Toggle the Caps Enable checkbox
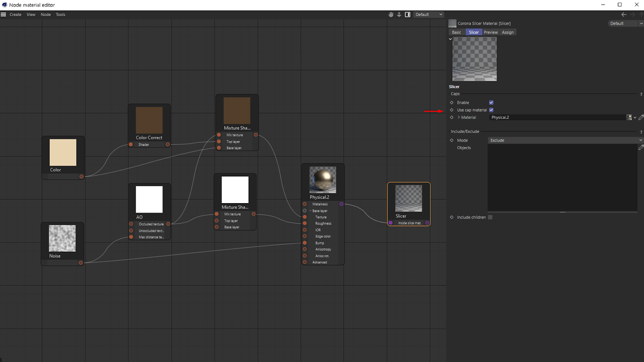 click(491, 103)
